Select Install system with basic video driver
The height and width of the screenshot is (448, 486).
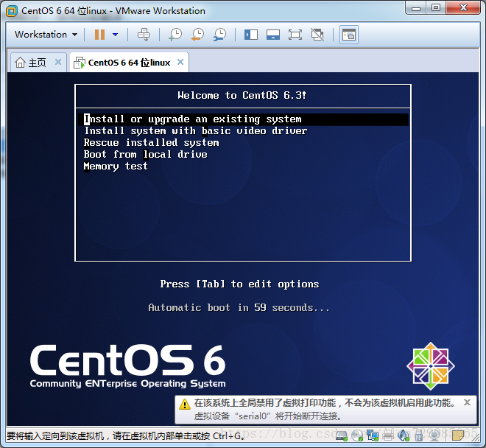196,131
